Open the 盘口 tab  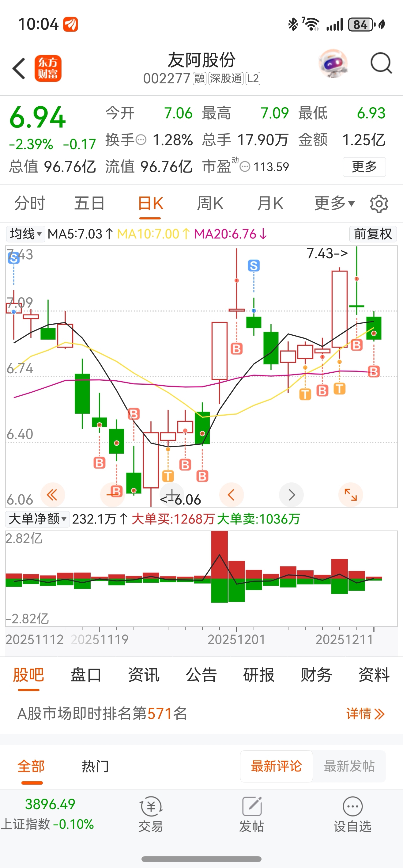pyautogui.click(x=86, y=675)
